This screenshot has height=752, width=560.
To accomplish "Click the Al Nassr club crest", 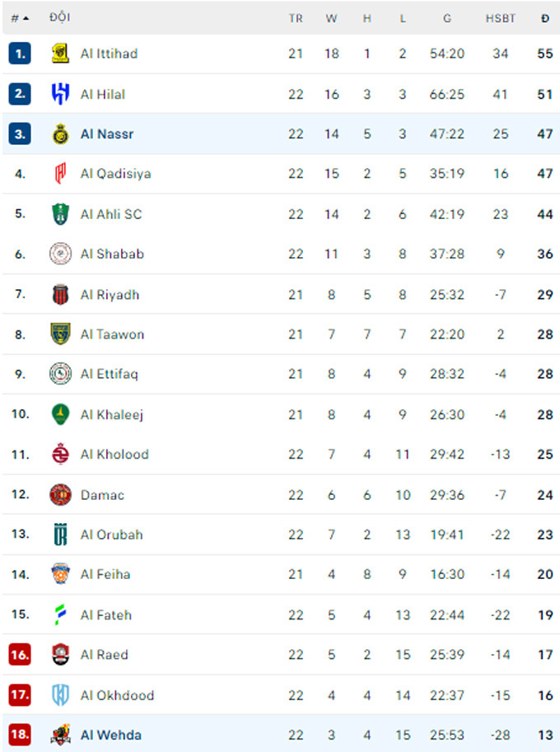I will [x=60, y=133].
